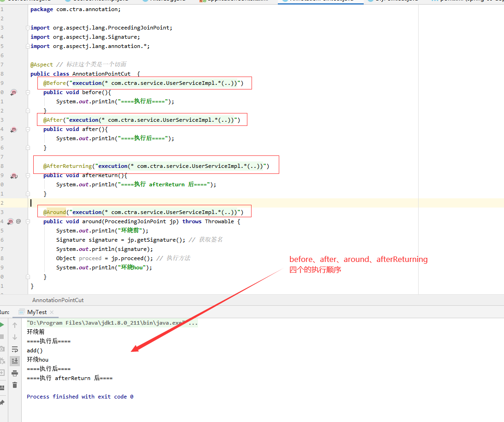This screenshot has width=504, height=422.
Task: Click the import org.aspectj.lang.Signature line
Action: 85,37
